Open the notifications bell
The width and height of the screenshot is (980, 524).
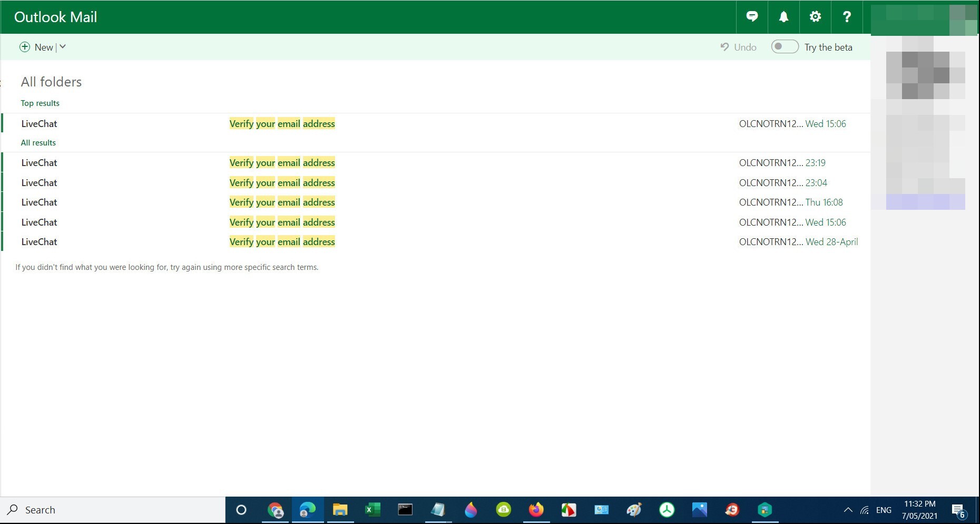pos(783,17)
